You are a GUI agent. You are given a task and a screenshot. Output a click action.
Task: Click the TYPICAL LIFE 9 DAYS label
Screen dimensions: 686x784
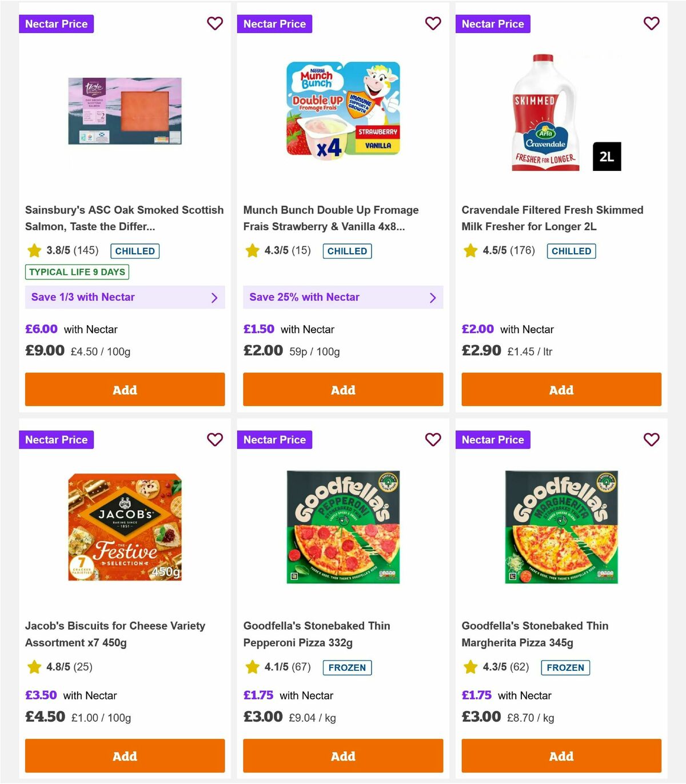coord(77,272)
